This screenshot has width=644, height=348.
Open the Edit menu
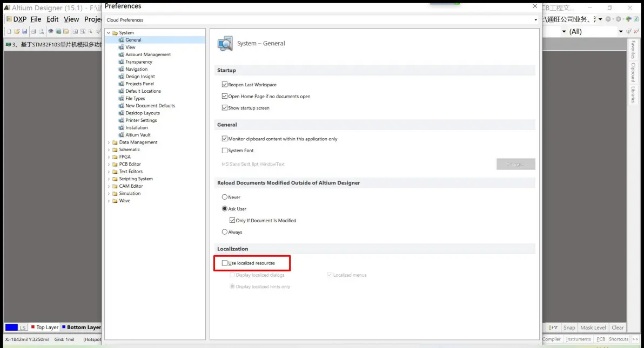click(x=52, y=19)
